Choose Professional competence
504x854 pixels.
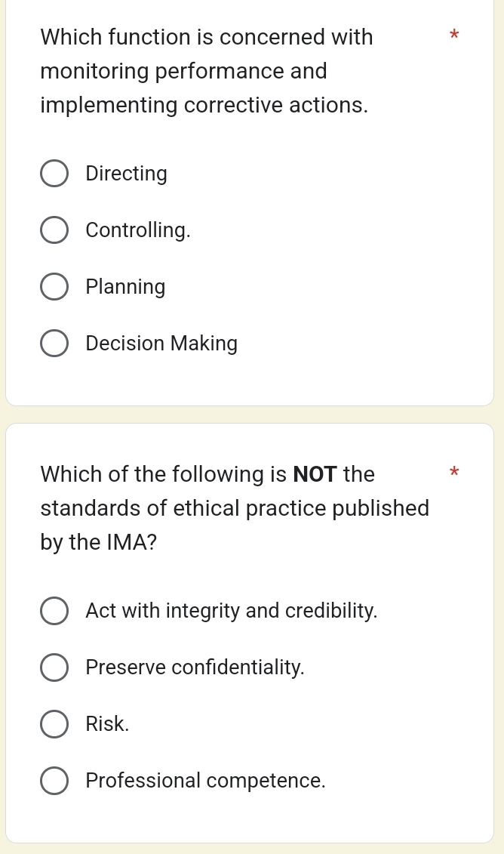click(54, 780)
